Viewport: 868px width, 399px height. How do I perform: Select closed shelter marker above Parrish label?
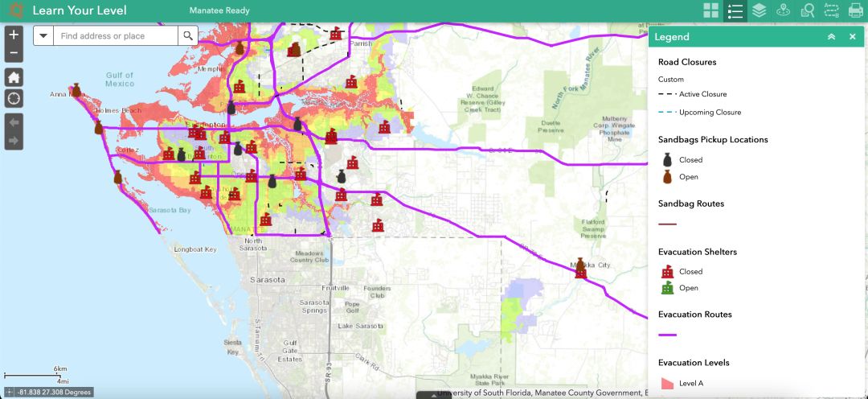336,34
